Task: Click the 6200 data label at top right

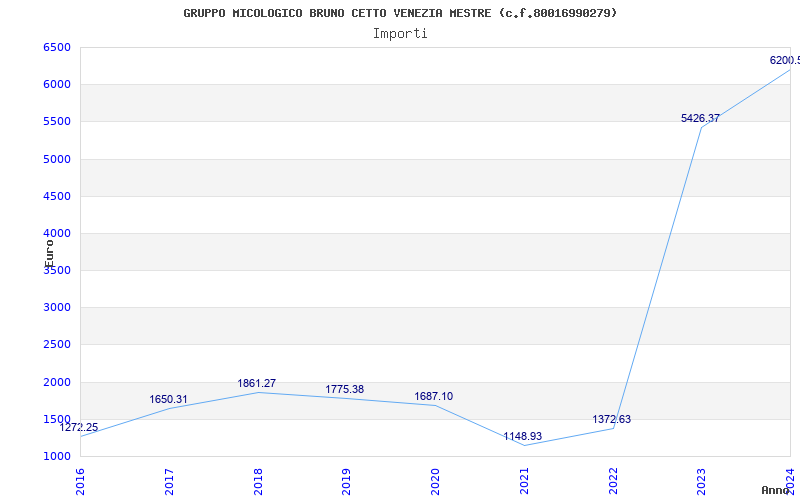Action: click(785, 60)
